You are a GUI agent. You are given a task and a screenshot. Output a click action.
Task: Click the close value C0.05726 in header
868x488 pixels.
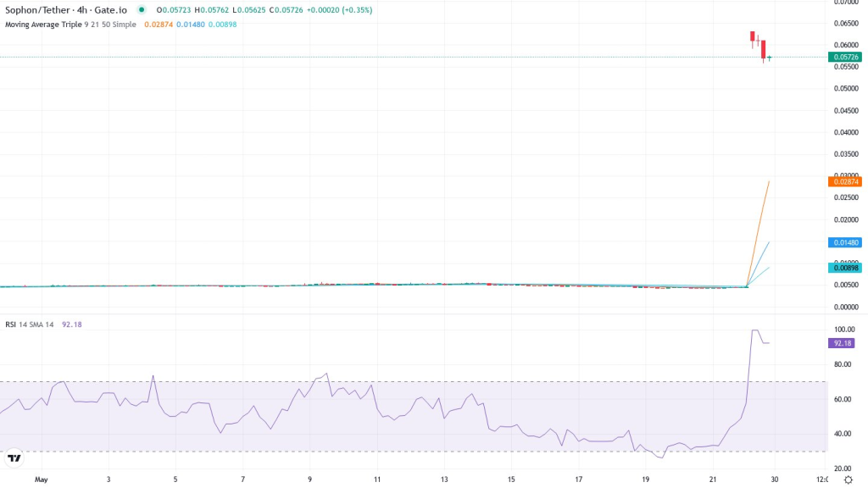[x=286, y=10]
